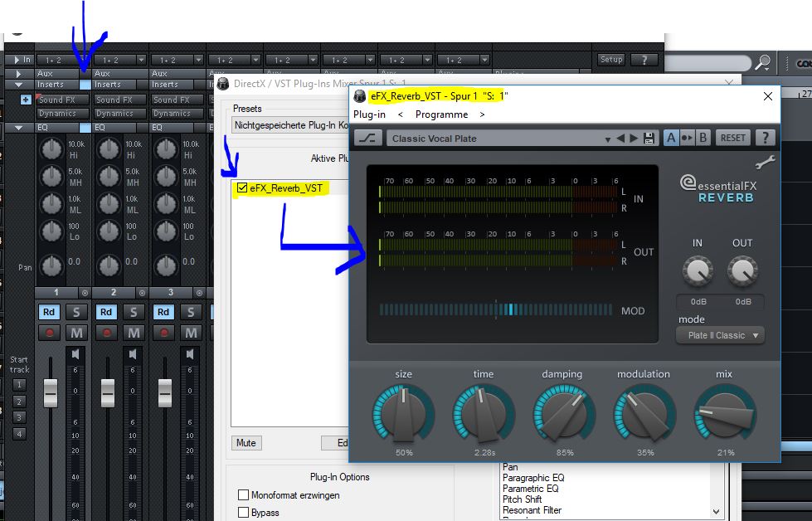This screenshot has width=812, height=521.
Task: Arm record on mixer channel 3
Action: (x=163, y=333)
